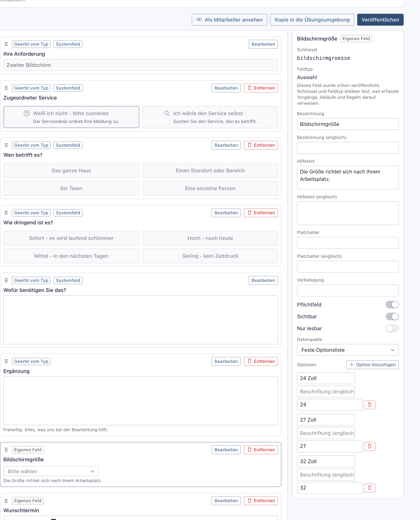This screenshot has width=420, height=520.
Task: Click the Hilfetext (englisch) textarea
Action: 348,213
